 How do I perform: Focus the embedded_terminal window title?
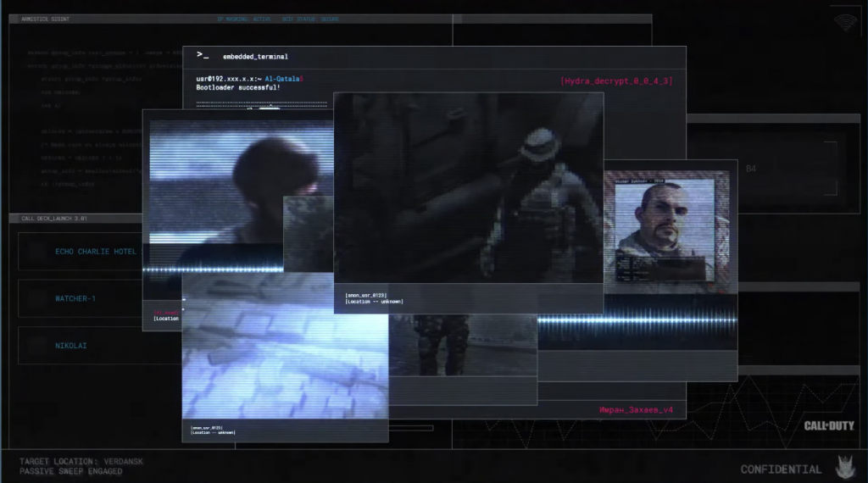pyautogui.click(x=255, y=57)
